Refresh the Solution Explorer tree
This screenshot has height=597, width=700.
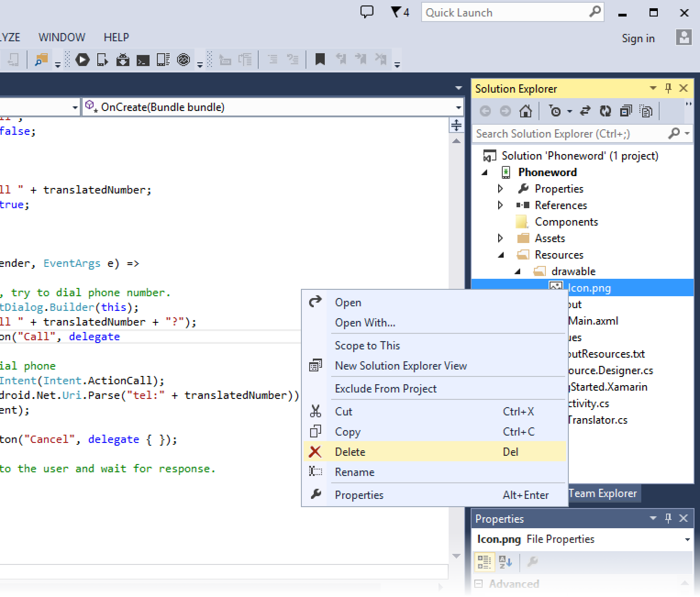606,111
